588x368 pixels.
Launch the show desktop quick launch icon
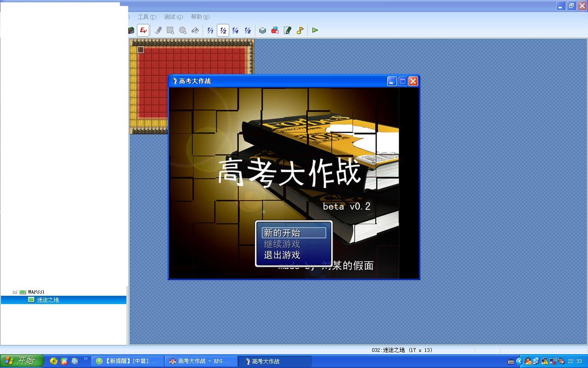[75, 361]
